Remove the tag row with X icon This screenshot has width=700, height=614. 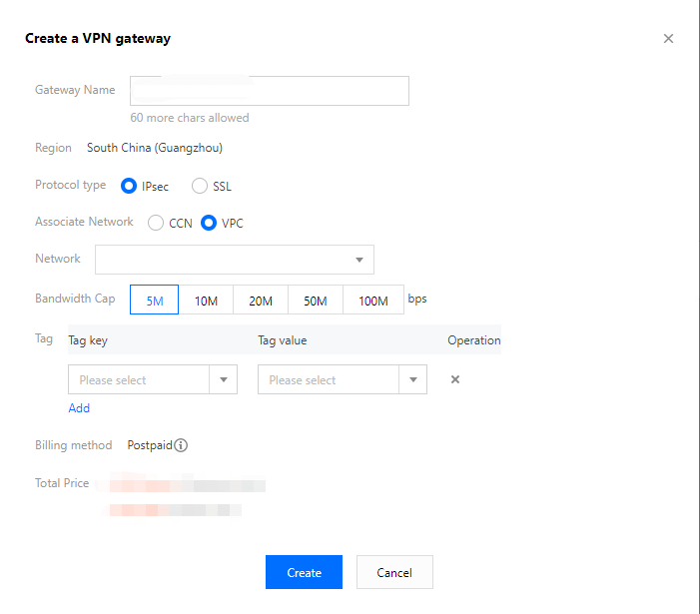(x=455, y=379)
